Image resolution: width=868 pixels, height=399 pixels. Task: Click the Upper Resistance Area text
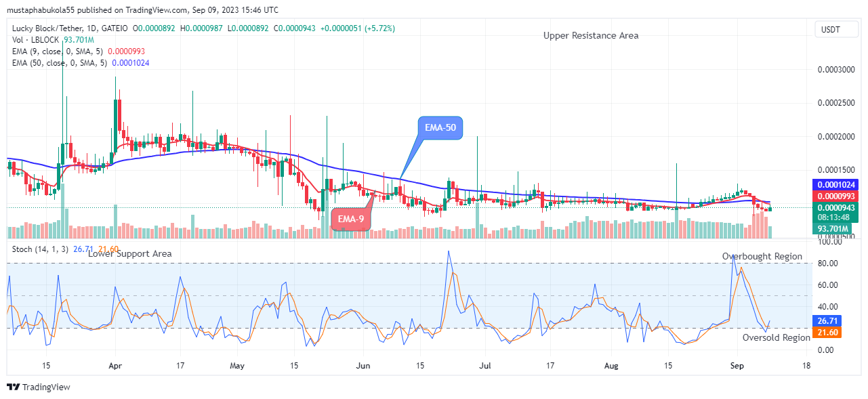tap(591, 35)
